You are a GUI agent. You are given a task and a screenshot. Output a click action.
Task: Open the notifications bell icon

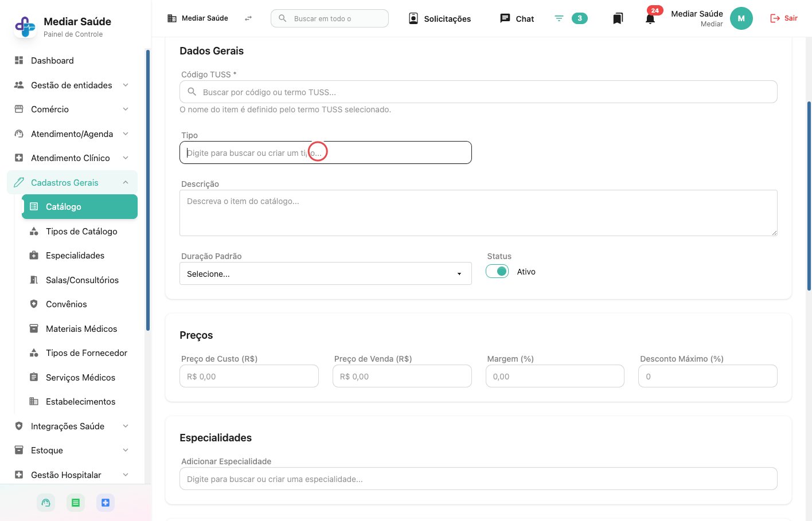[650, 18]
